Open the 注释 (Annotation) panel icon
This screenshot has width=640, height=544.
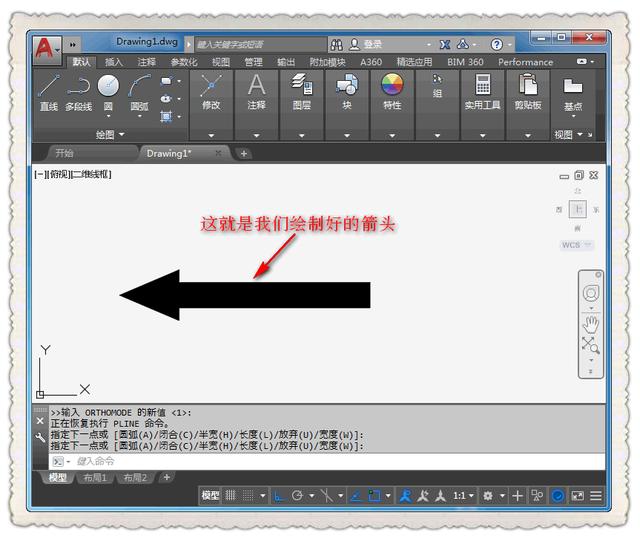[x=256, y=85]
